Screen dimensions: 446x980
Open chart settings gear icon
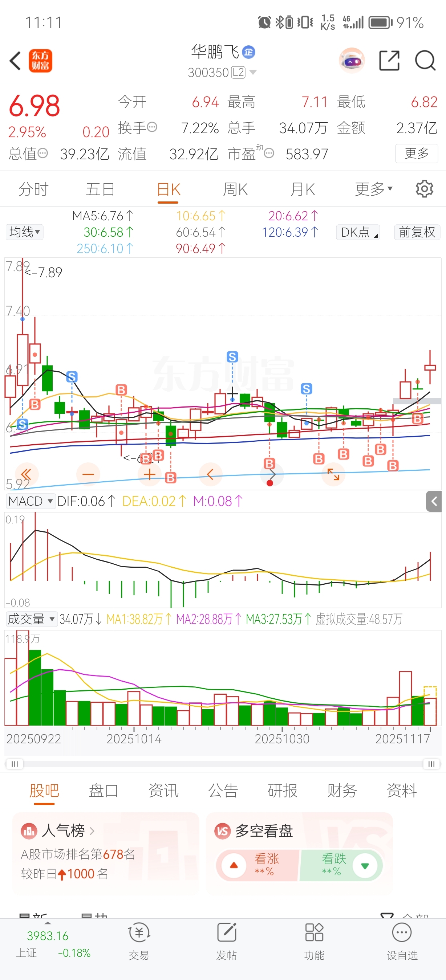[x=424, y=189]
